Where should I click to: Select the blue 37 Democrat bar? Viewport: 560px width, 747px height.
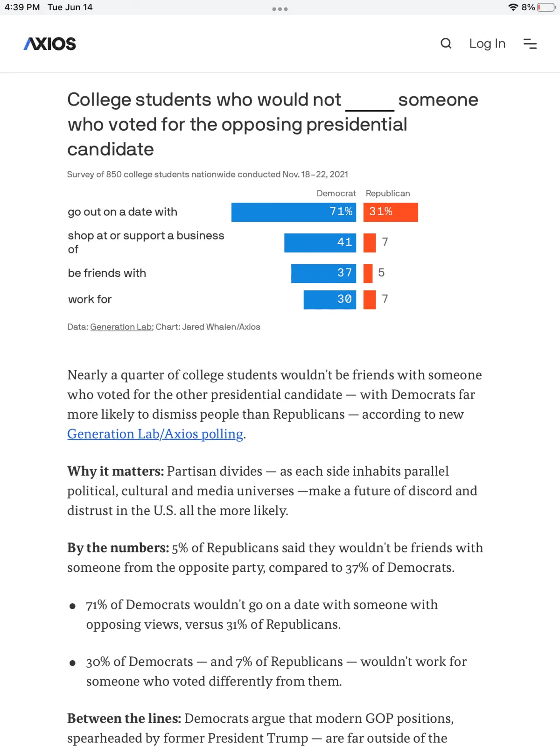pos(323,273)
